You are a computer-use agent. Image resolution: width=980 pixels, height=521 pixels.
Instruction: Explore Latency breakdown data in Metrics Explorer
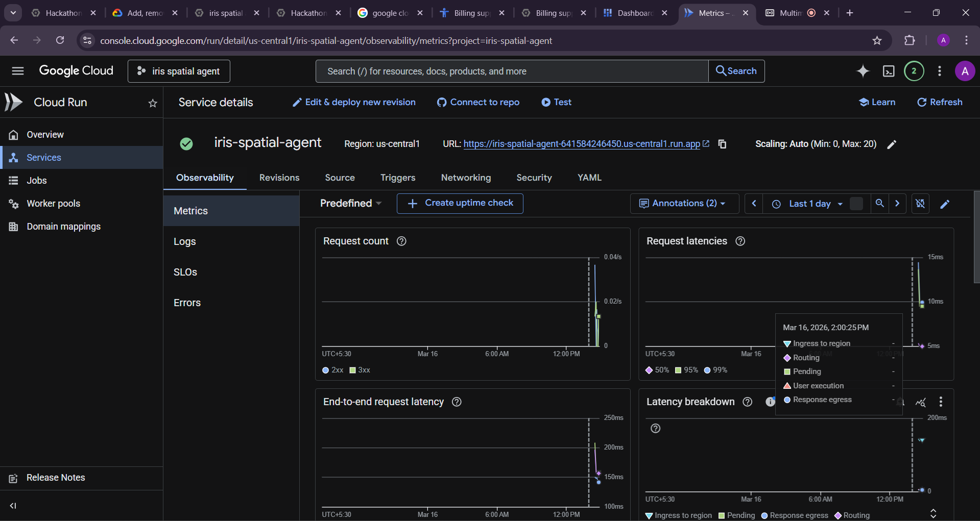pyautogui.click(x=920, y=402)
